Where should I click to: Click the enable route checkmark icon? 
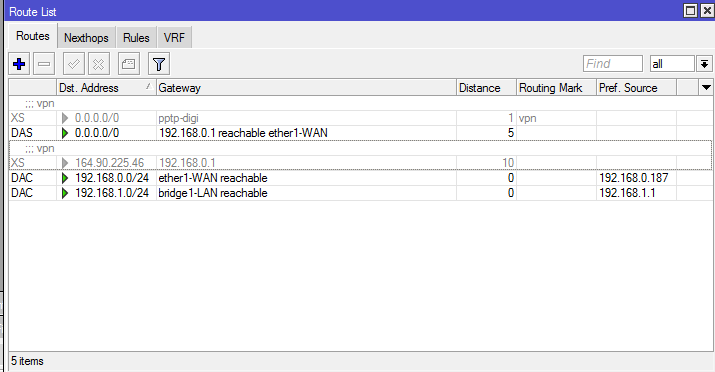[x=73, y=64]
